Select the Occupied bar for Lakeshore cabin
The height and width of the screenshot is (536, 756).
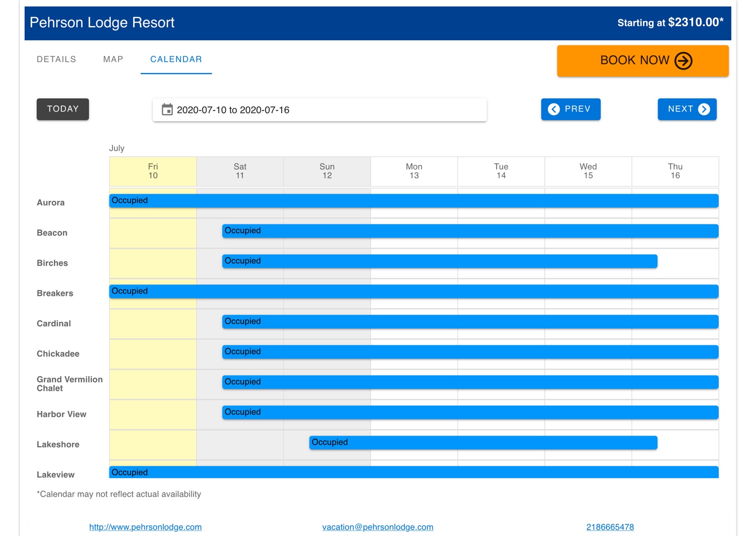coord(482,442)
